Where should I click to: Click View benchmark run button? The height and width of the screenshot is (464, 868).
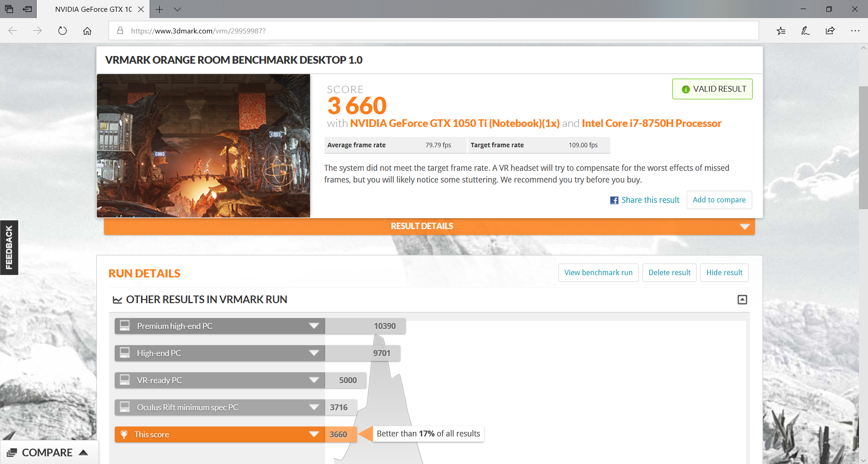point(598,272)
